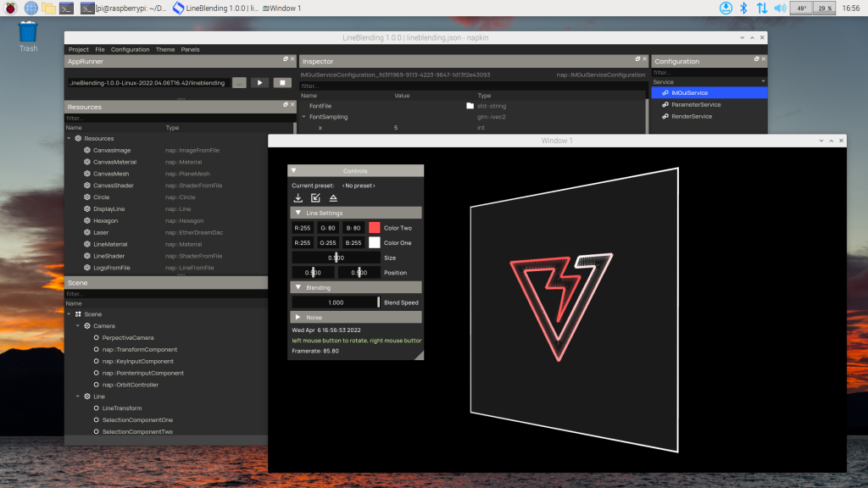Image resolution: width=868 pixels, height=488 pixels.
Task: Expand the Noise section
Action: (298, 317)
